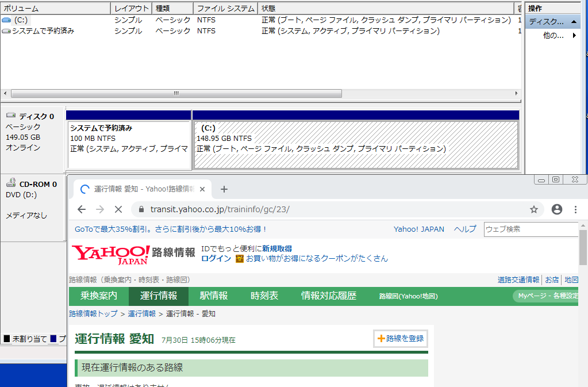The width and height of the screenshot is (588, 387).
Task: Click the システムで予約済み volume drive icon
Action: [6, 30]
